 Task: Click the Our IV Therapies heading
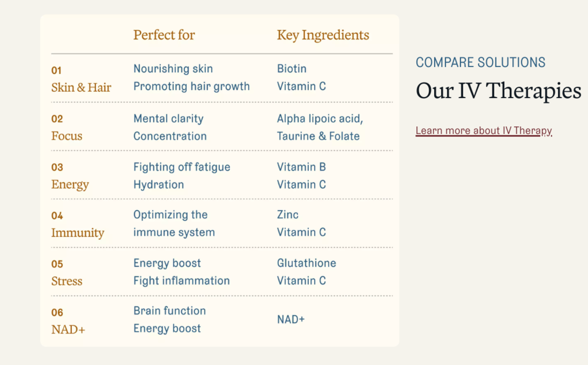(x=498, y=91)
